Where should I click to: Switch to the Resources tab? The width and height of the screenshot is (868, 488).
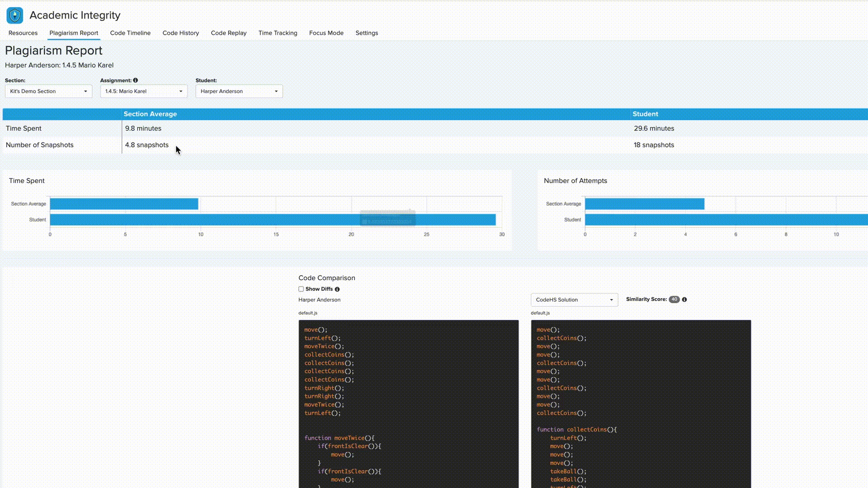pos(23,33)
